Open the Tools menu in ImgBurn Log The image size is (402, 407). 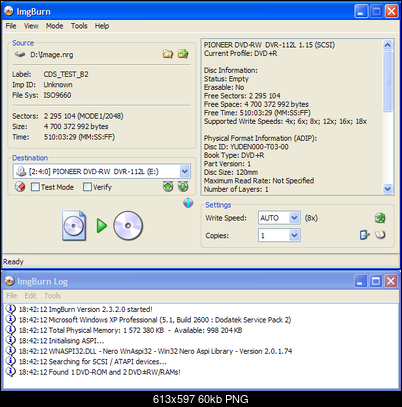click(x=53, y=296)
